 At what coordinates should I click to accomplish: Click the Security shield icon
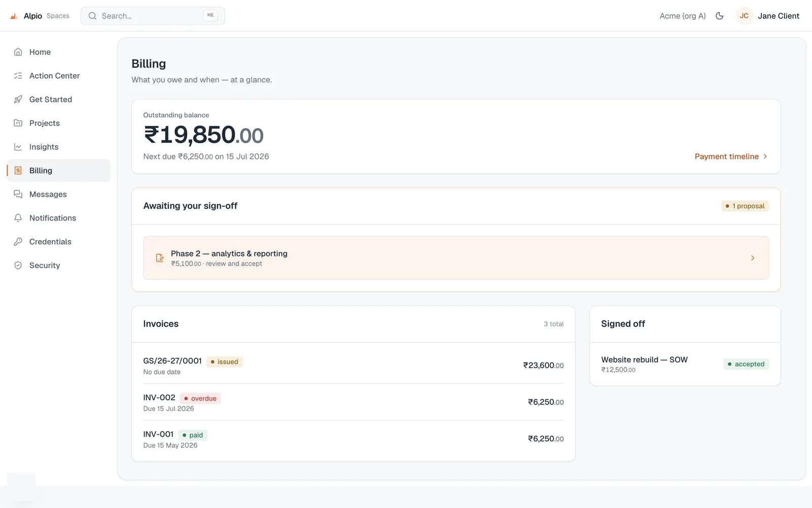coord(18,265)
